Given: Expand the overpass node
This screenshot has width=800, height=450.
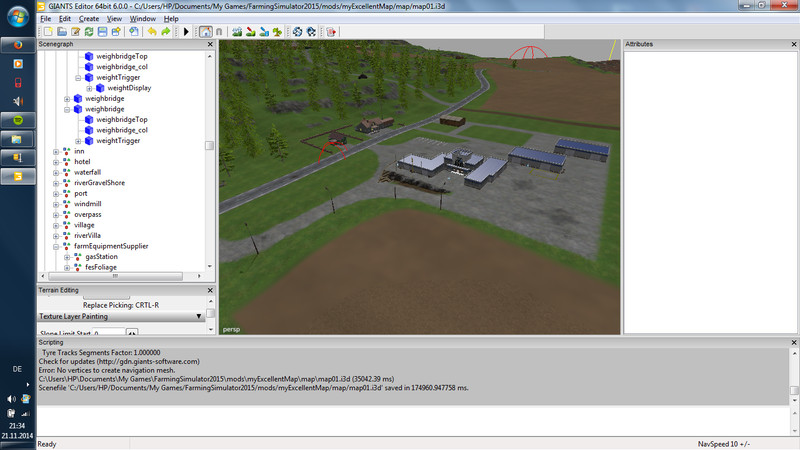Looking at the screenshot, I should [56, 215].
